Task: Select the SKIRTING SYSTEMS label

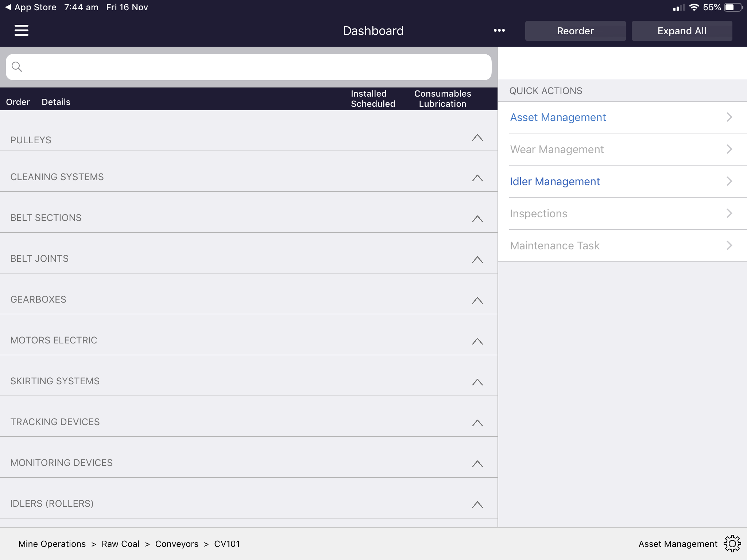Action: pos(55,381)
